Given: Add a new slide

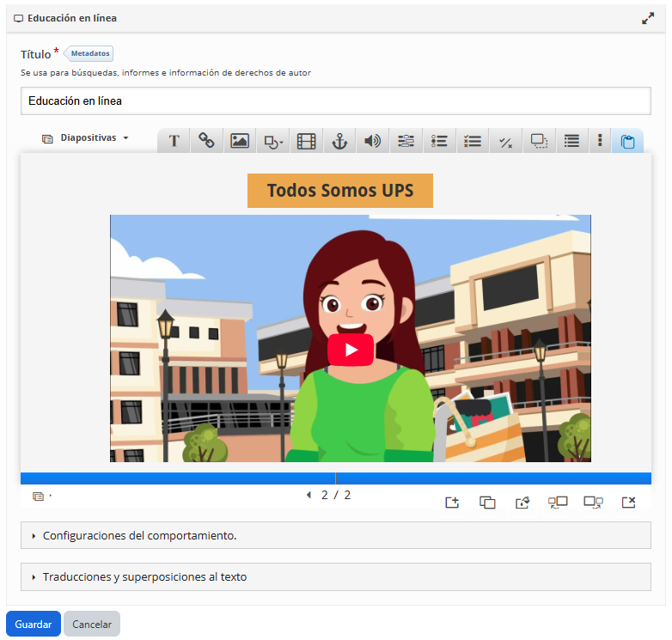Looking at the screenshot, I should [x=452, y=503].
